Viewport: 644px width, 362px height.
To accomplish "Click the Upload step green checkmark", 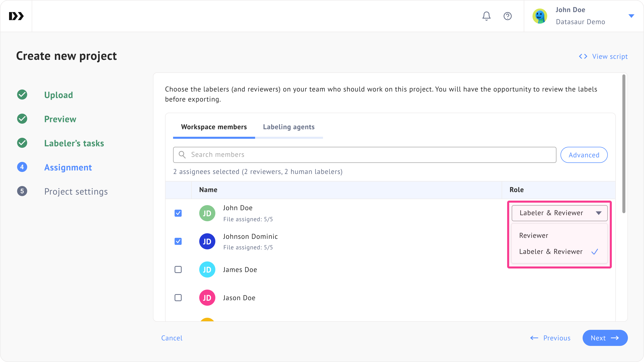I will point(22,95).
